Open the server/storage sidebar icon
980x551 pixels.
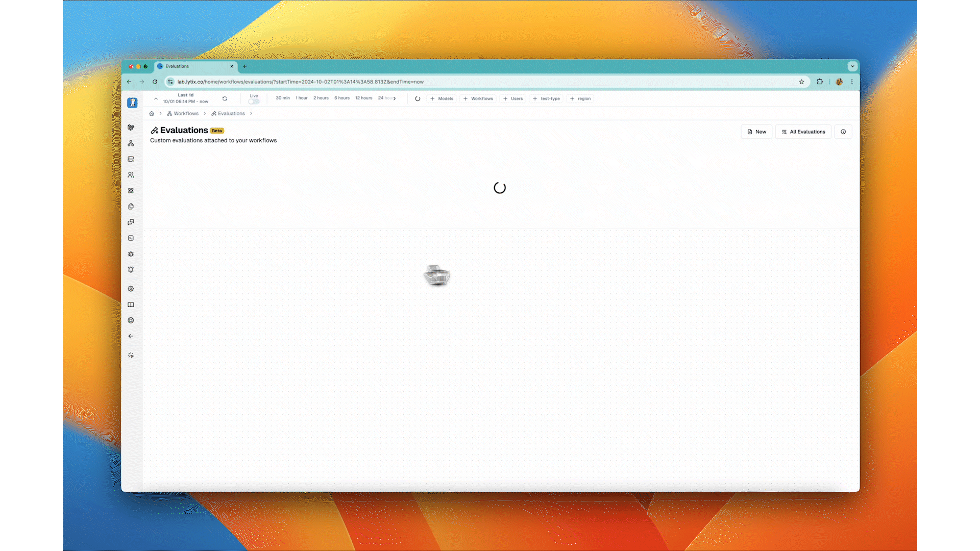(131, 159)
